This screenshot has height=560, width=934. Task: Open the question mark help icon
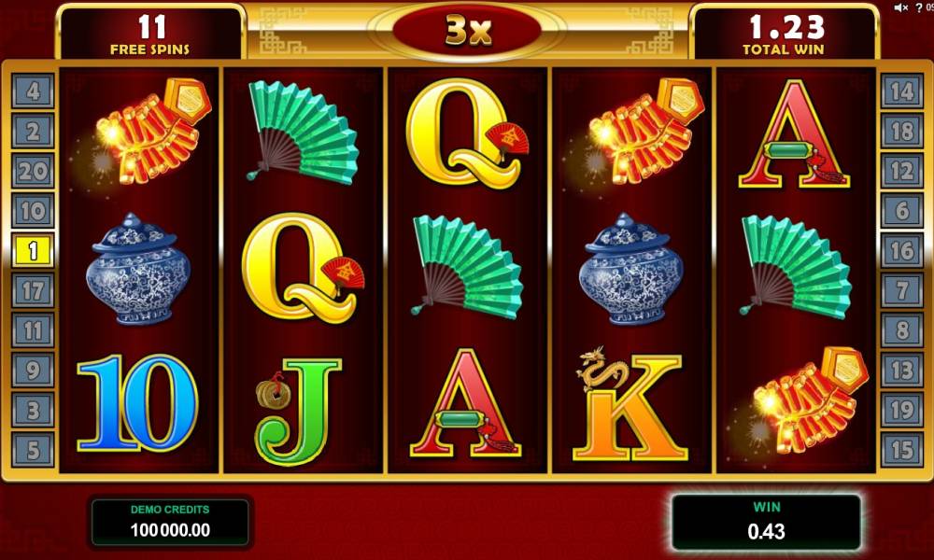click(918, 7)
